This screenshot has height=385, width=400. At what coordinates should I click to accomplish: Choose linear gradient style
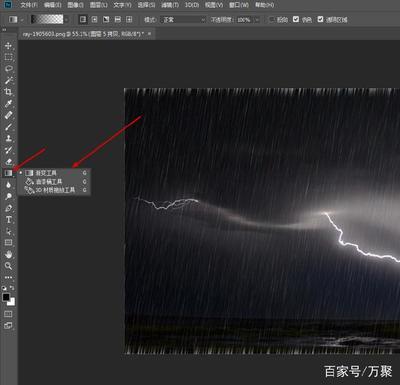coord(83,20)
